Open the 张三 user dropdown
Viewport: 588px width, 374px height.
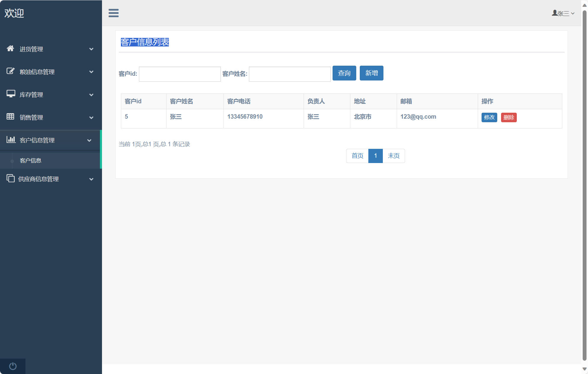coord(563,13)
